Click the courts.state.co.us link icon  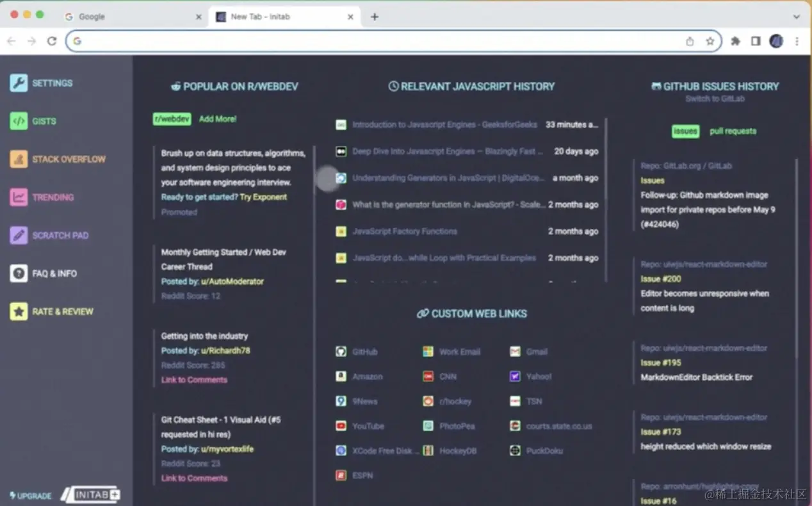click(515, 426)
